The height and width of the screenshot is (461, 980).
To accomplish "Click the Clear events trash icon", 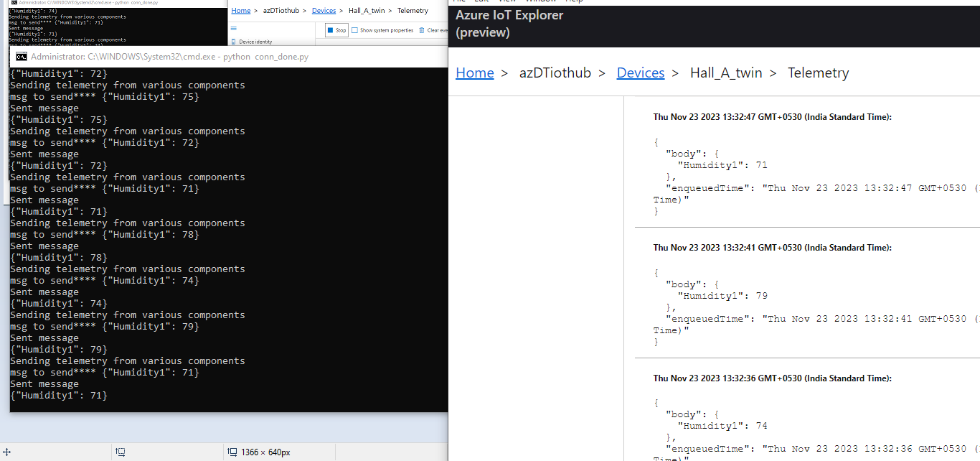I will pyautogui.click(x=423, y=30).
